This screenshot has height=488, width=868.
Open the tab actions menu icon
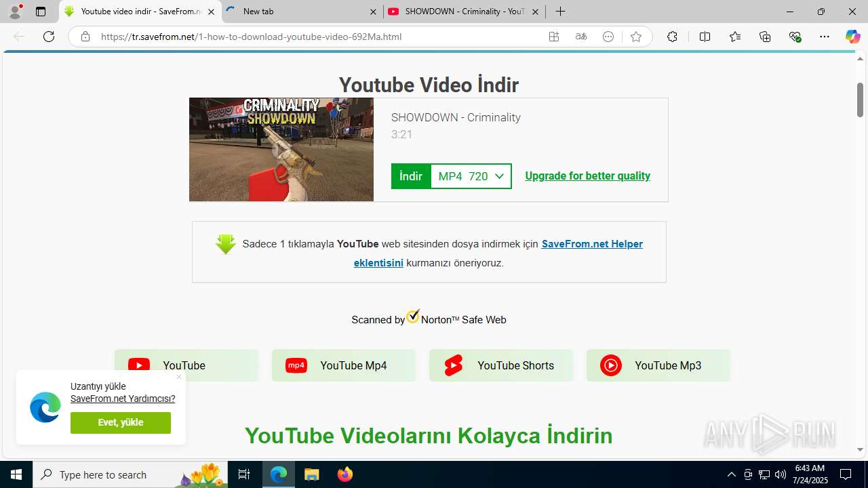(41, 12)
